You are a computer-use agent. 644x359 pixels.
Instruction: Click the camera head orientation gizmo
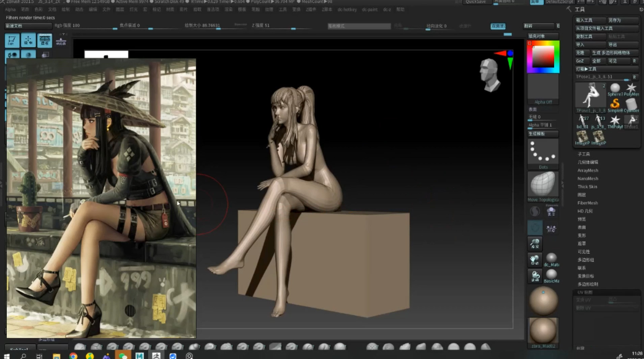pos(490,74)
